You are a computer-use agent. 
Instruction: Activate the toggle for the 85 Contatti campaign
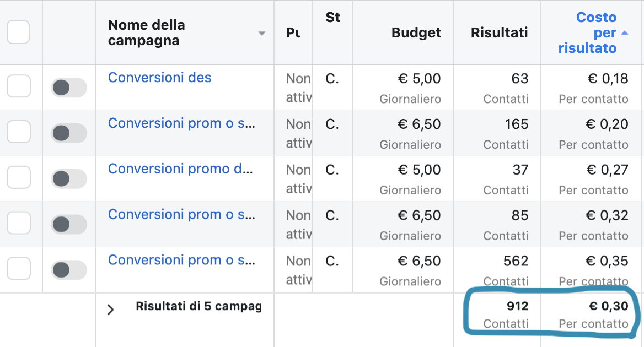(x=68, y=224)
